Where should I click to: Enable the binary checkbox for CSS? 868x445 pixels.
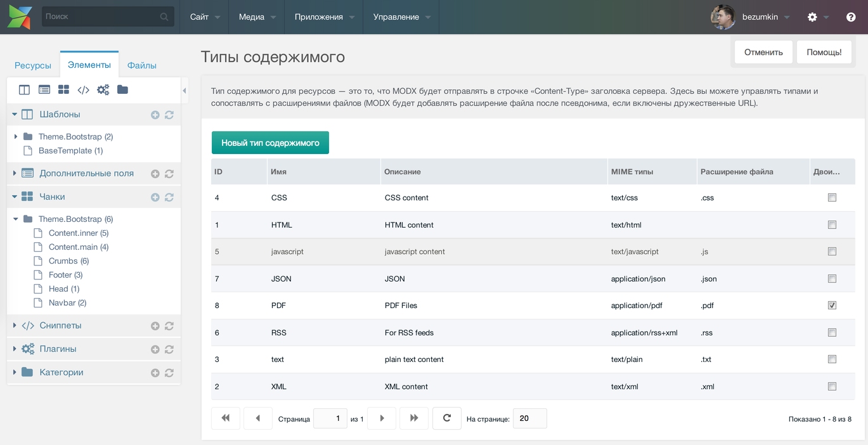tap(832, 198)
